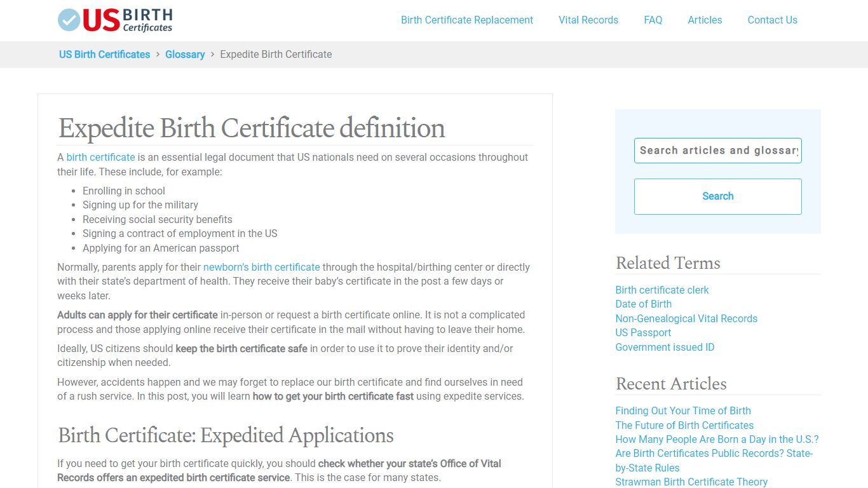Click the US Birth Certificates logo
This screenshot has width=868, height=488.
tap(115, 20)
